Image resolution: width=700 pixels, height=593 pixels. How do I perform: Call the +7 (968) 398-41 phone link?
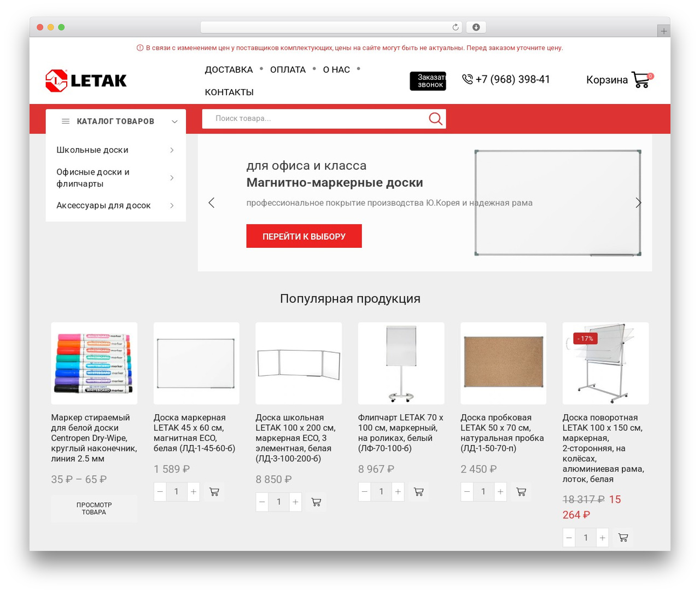pos(512,79)
